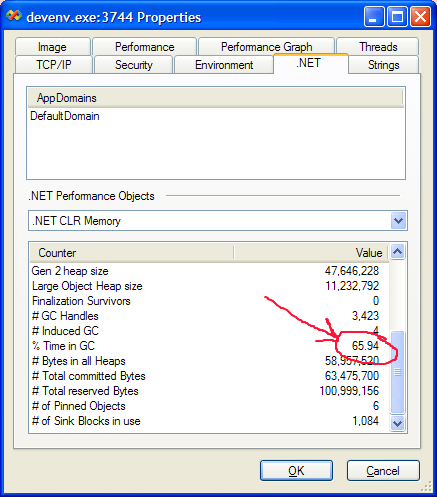
Task: Sort by the Counter column header
Action: pos(132,253)
